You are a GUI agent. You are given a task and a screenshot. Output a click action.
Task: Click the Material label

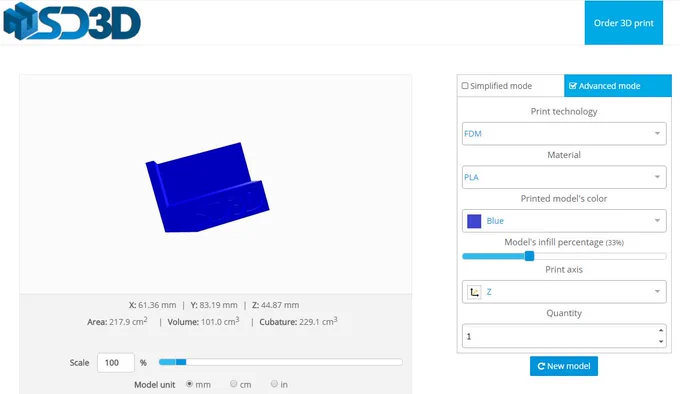[564, 155]
